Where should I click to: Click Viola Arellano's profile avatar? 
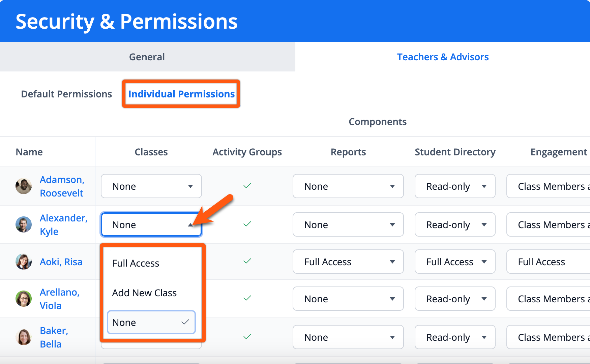click(x=24, y=299)
